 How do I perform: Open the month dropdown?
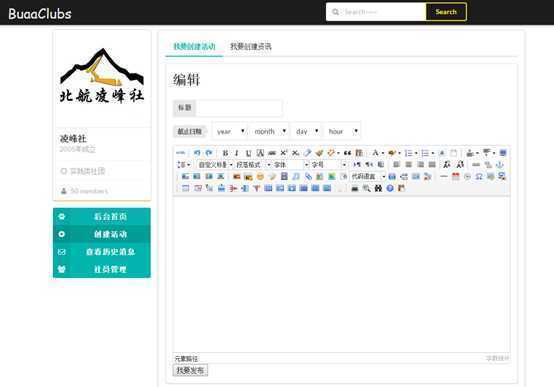(270, 131)
